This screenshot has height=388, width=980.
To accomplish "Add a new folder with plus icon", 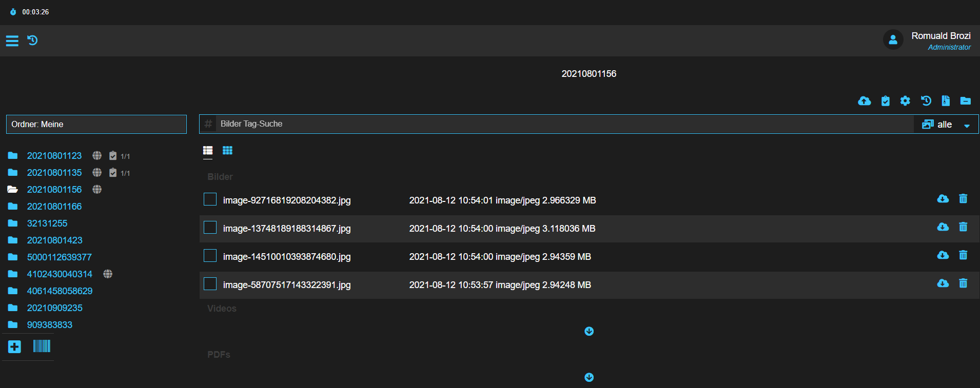I will click(14, 347).
